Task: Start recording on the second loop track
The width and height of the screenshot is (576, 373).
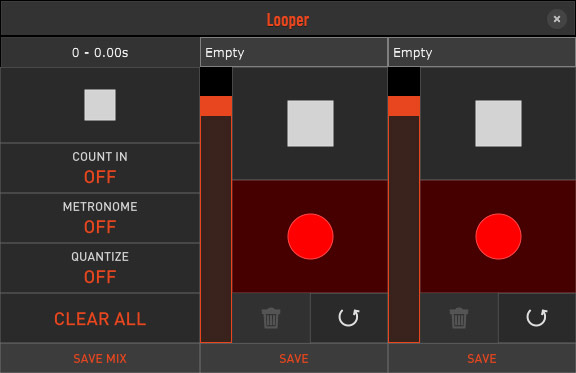Action: pyautogui.click(x=498, y=237)
